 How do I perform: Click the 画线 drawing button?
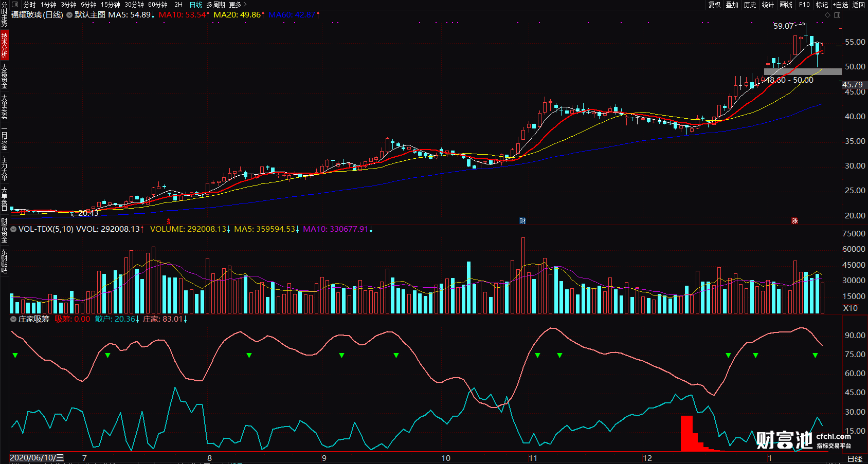(786, 5)
